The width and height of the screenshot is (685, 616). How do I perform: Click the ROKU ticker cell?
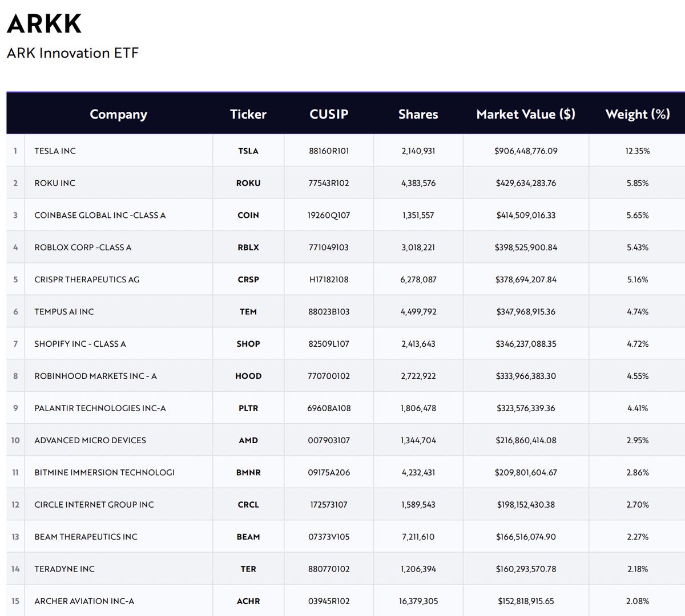(x=248, y=183)
